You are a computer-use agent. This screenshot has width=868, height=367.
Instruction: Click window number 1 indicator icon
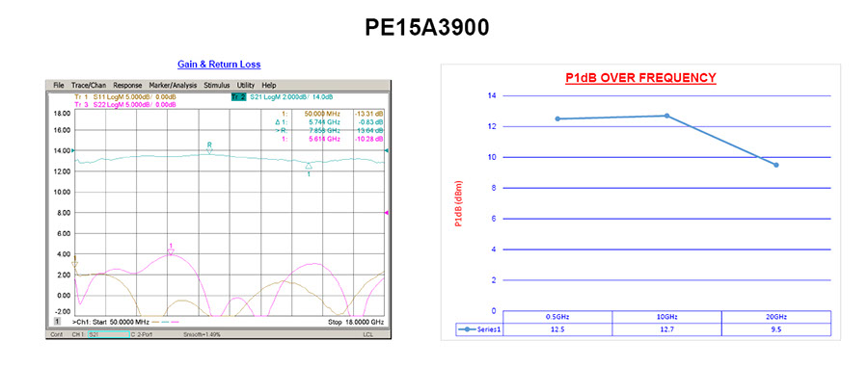tap(57, 321)
